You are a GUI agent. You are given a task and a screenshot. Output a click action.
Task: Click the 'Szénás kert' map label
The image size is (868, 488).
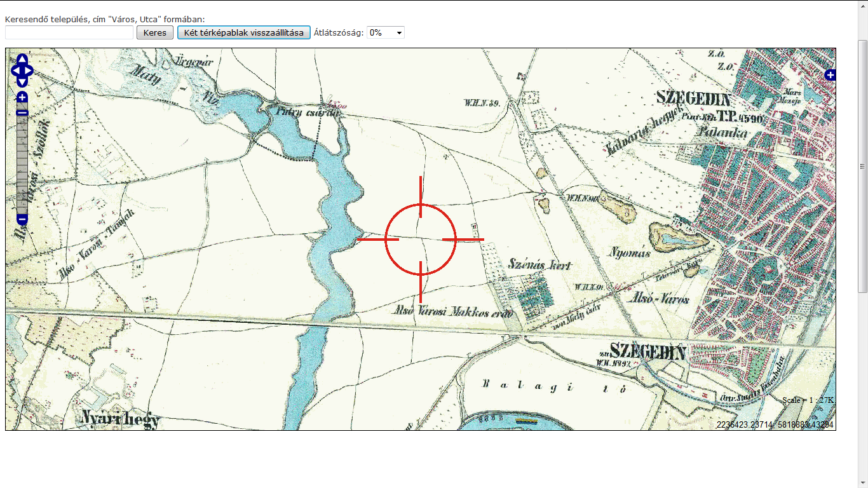pos(541,265)
